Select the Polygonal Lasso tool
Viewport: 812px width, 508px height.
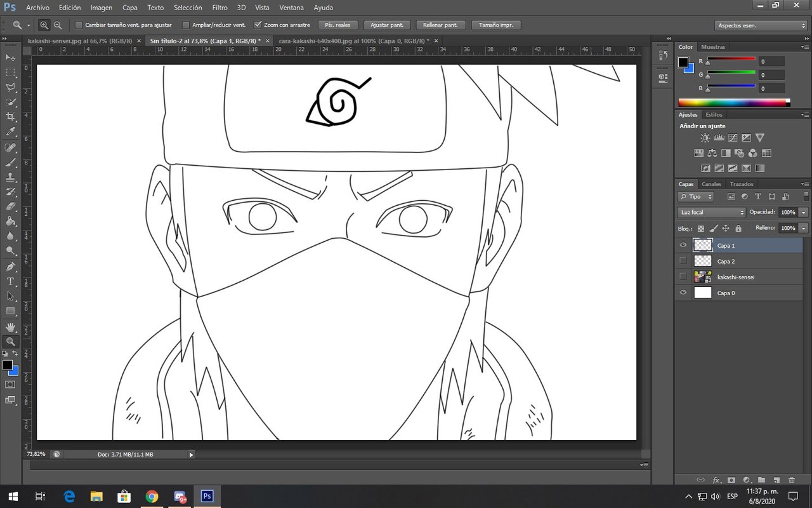click(11, 88)
